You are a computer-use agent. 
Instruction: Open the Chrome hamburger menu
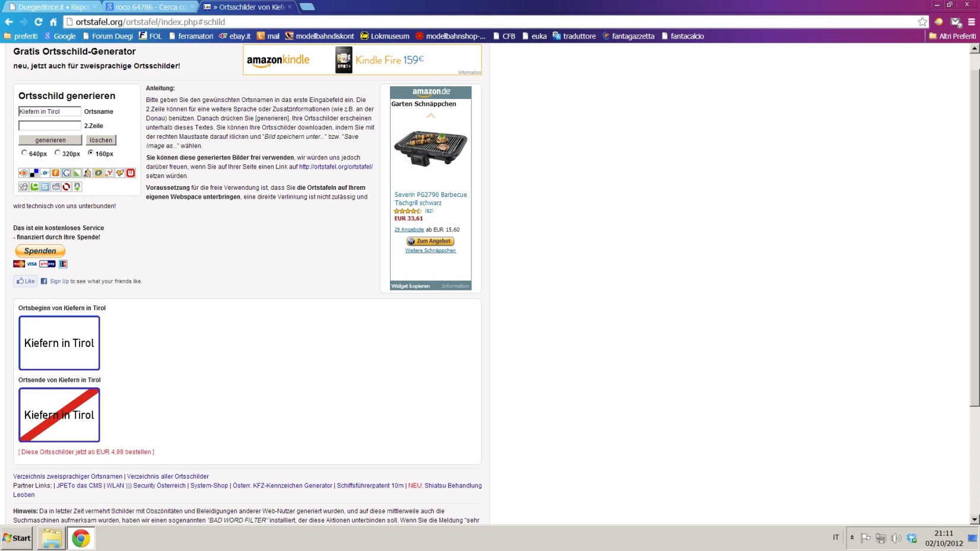click(971, 22)
